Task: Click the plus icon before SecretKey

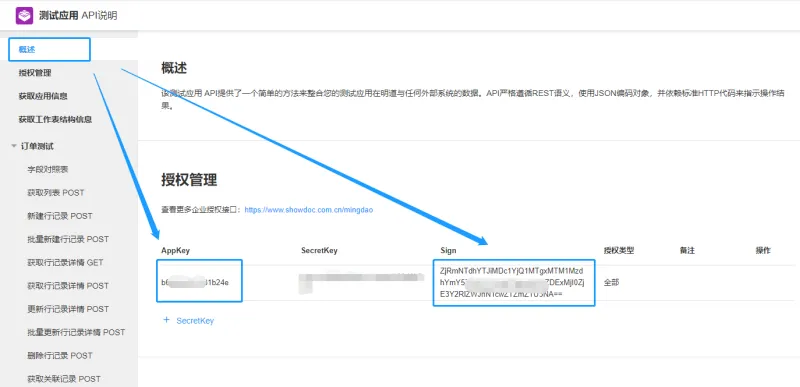Action: click(x=166, y=320)
